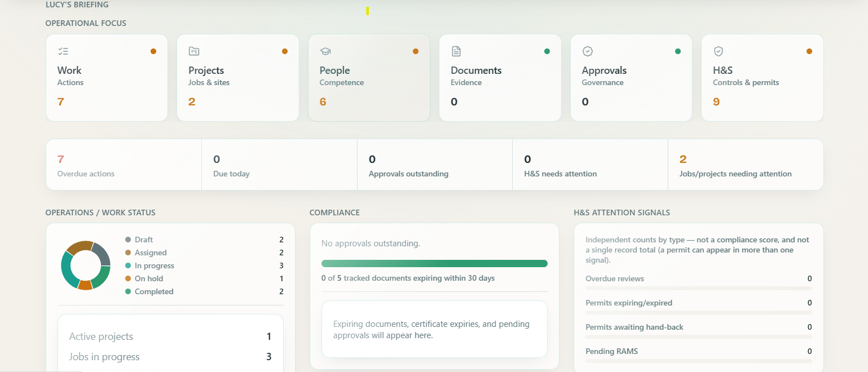The width and height of the screenshot is (868, 372).
Task: Click the graduation cap icon on People card
Action: coord(325,51)
